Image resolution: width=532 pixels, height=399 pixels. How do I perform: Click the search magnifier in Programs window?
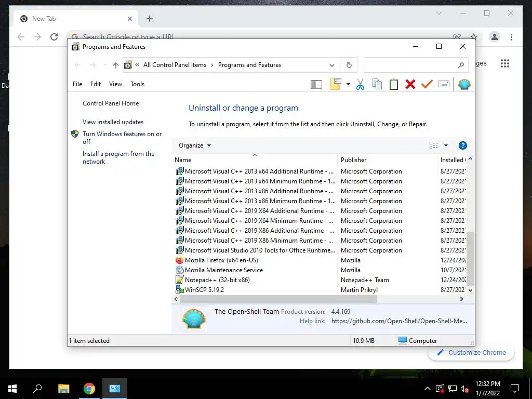461,65
